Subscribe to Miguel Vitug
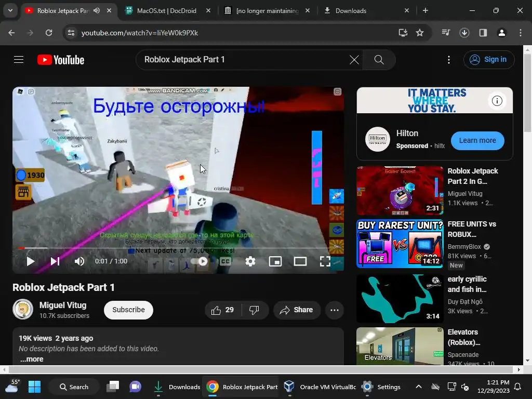Viewport: 532px width, 399px height. pyautogui.click(x=129, y=310)
